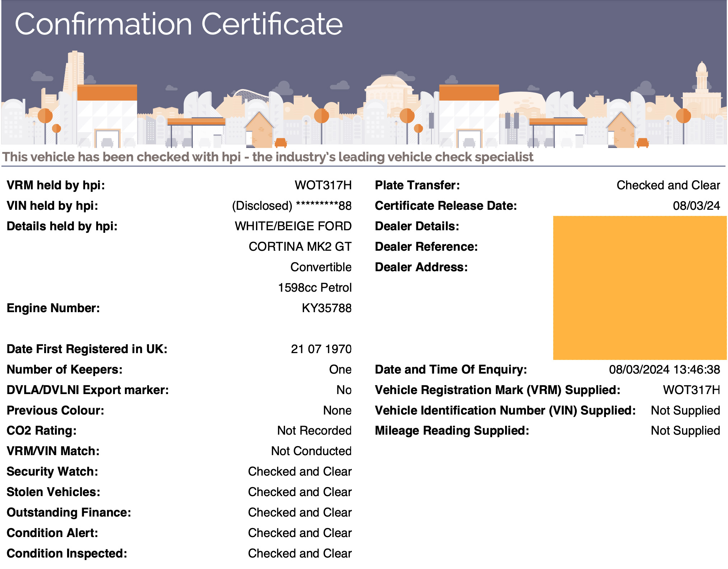The height and width of the screenshot is (569, 728).
Task: Click the CORTINA MK2 GT text
Action: pyautogui.click(x=300, y=246)
